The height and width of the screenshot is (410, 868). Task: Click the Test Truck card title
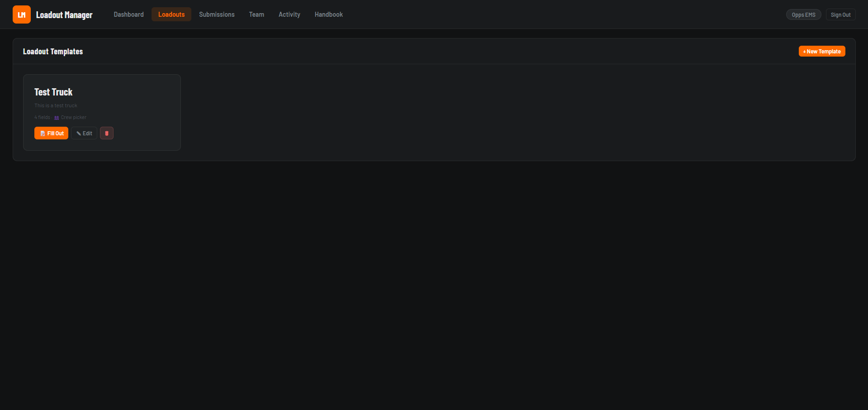click(53, 92)
